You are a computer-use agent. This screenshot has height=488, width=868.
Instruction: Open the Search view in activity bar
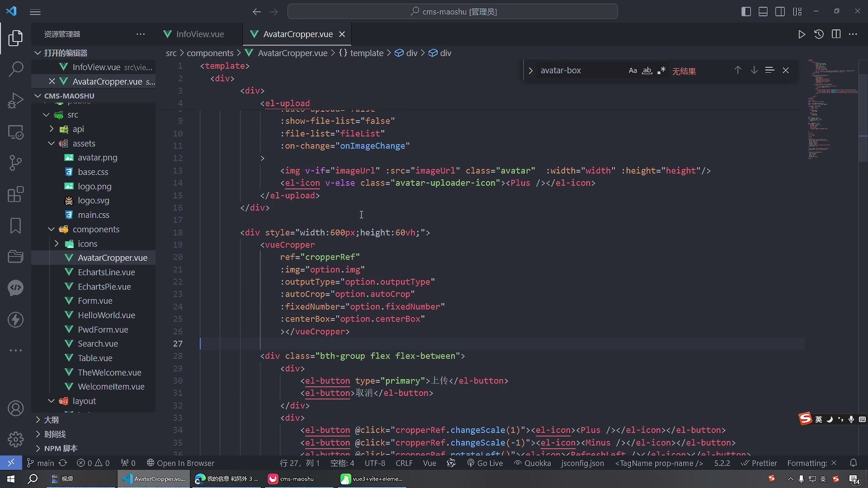(x=16, y=69)
